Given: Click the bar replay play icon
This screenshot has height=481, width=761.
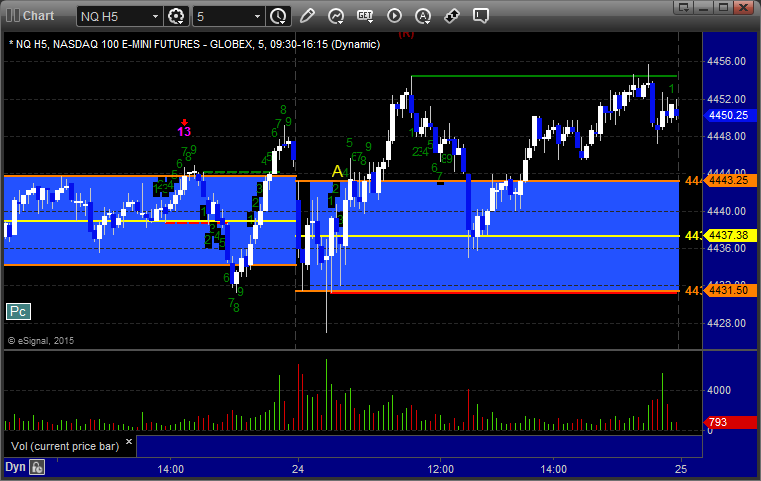Looking at the screenshot, I should coord(394,16).
